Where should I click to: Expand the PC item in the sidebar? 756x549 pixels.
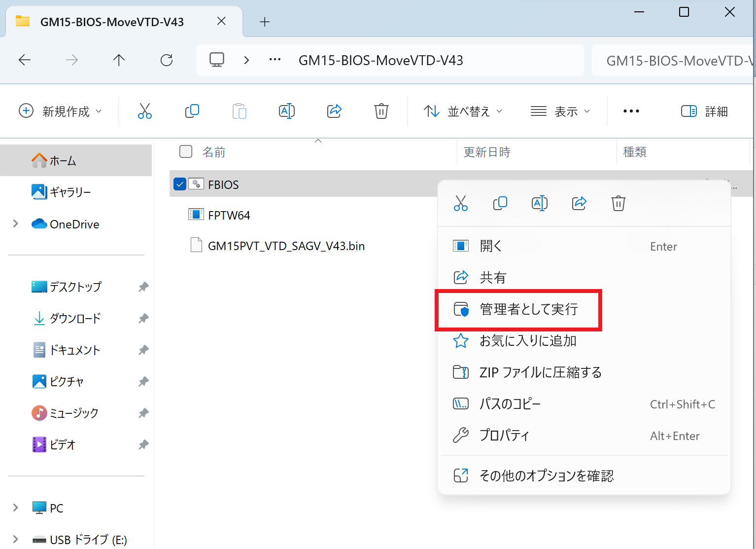tap(15, 508)
